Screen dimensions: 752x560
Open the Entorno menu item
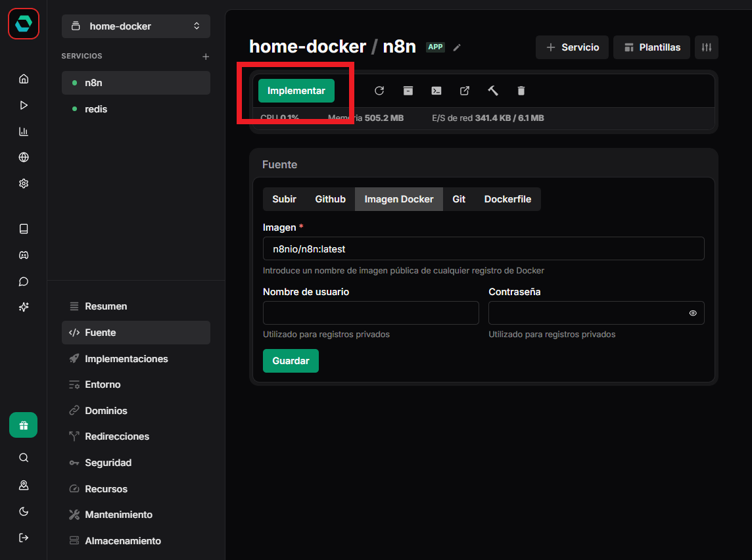click(136, 385)
